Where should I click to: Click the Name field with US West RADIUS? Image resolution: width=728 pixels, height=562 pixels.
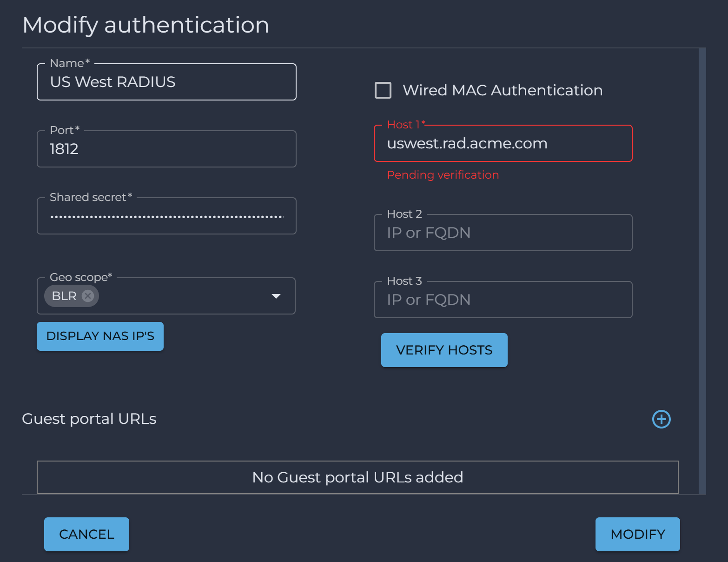[x=166, y=82]
